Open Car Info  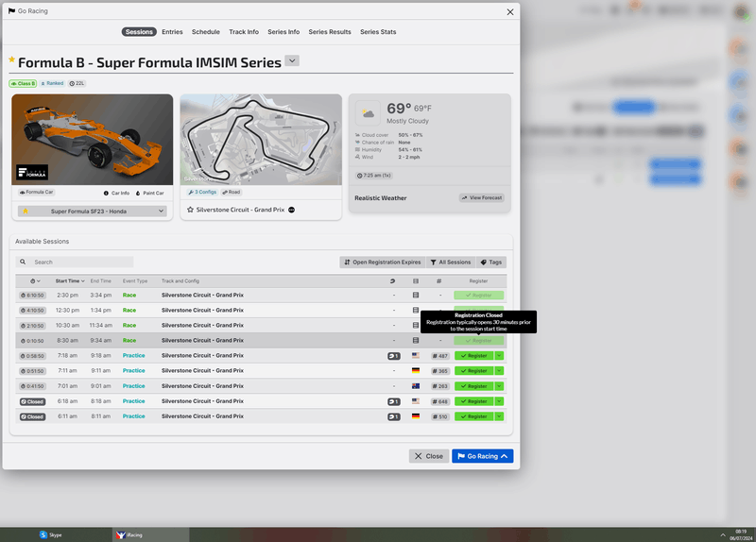116,193
